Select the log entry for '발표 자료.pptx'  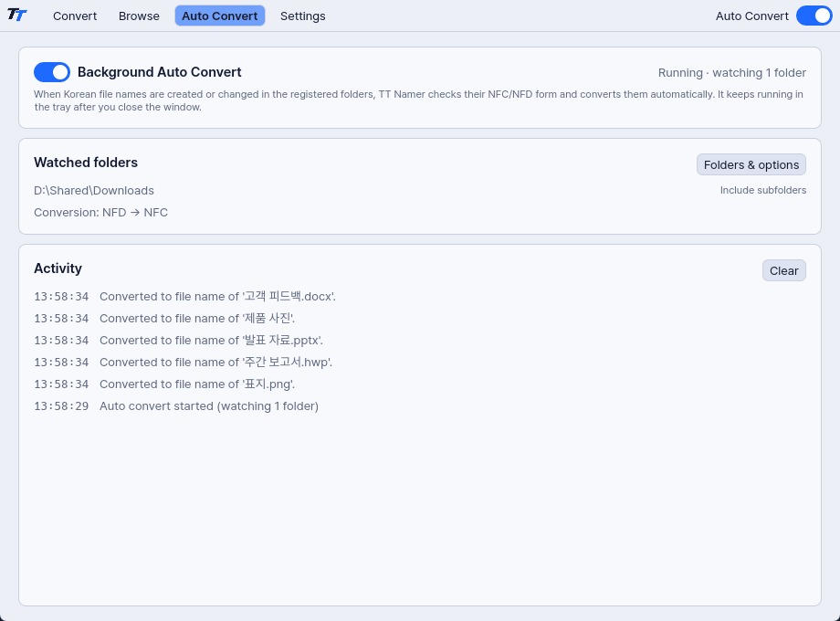click(178, 341)
